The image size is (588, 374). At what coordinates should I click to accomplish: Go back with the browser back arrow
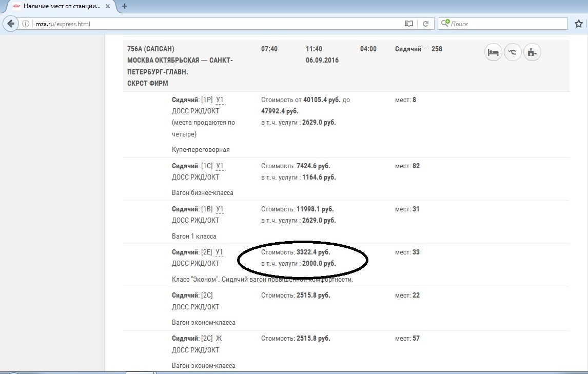click(x=10, y=24)
